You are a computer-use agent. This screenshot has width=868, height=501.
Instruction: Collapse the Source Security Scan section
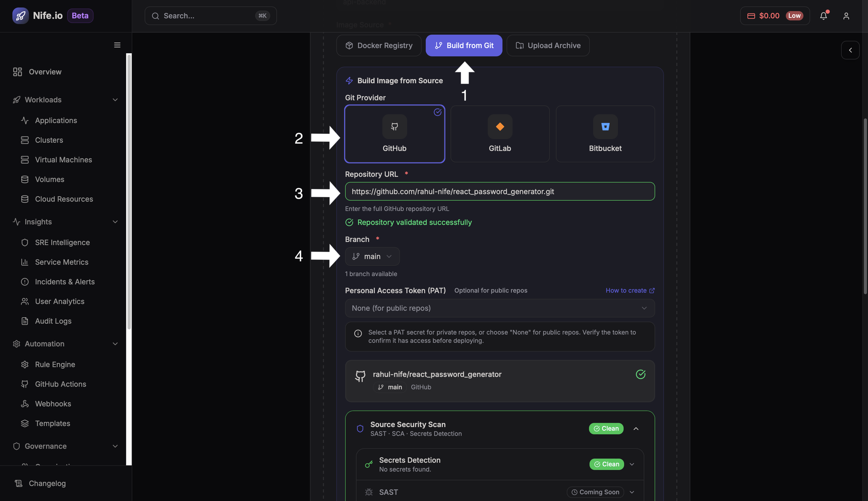coord(636,428)
